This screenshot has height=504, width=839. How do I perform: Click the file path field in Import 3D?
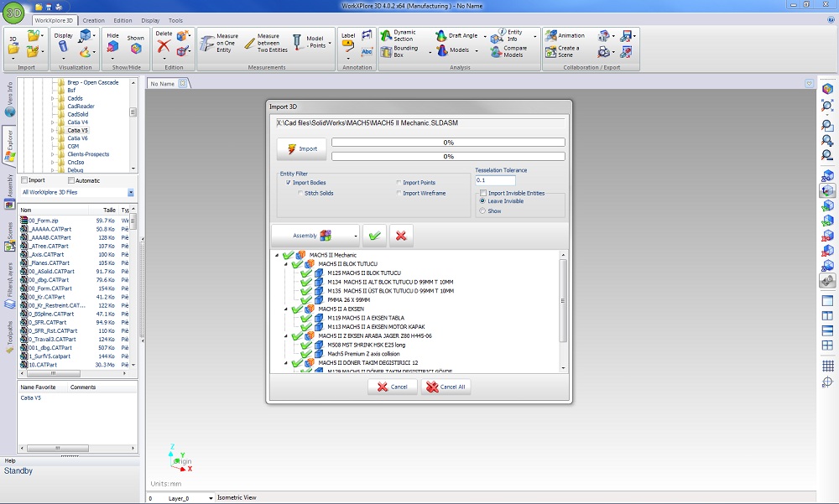pos(420,123)
